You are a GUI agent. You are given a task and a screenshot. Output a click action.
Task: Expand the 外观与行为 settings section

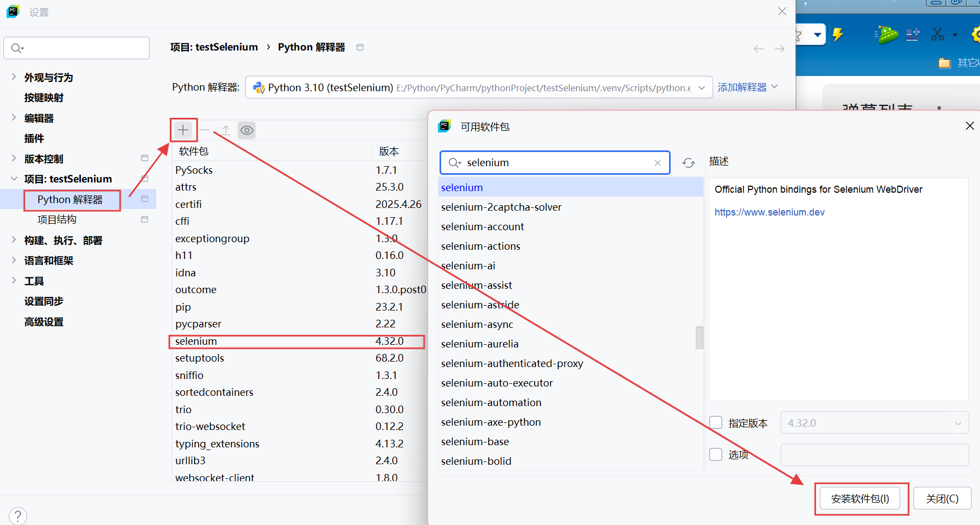[14, 77]
